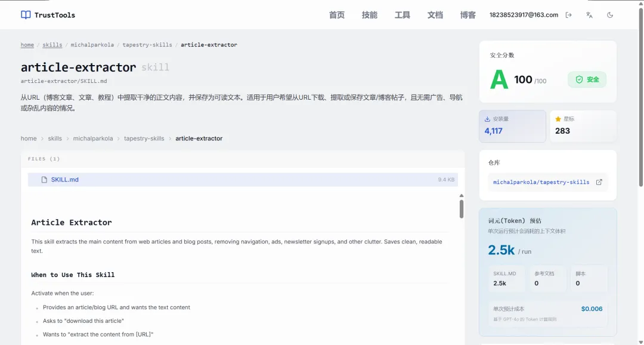The height and width of the screenshot is (345, 644).
Task: Open the 博客 navigation item
Action: pos(468,15)
